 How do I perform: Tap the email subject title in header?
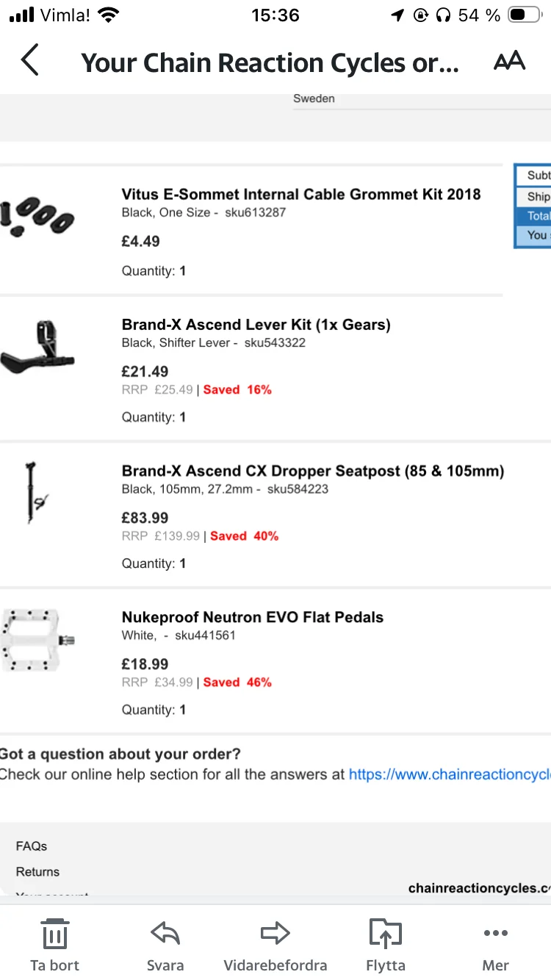(270, 63)
